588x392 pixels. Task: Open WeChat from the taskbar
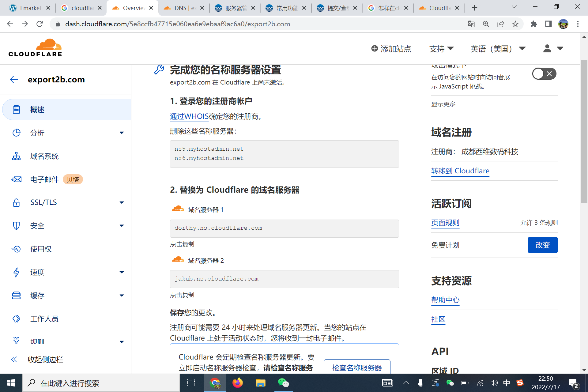(x=284, y=383)
